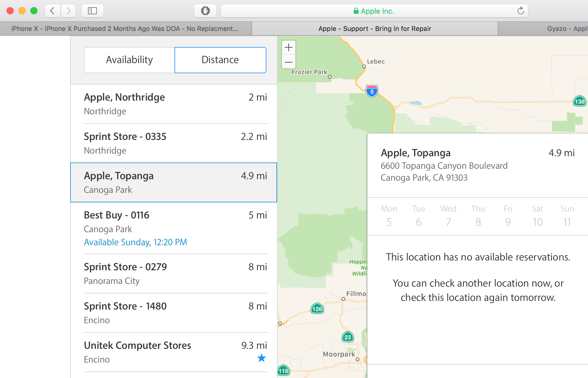Viewport: 588px width, 378px height.
Task: Click the Interstate 5 highway shield
Action: 372,91
